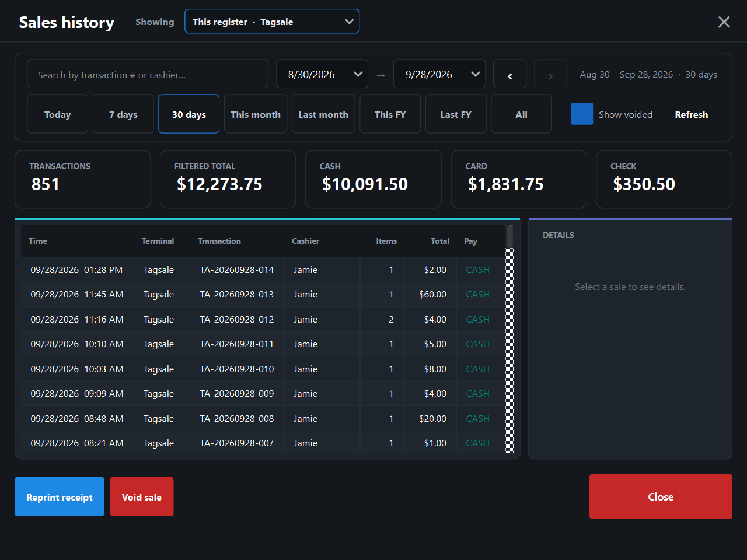Click the 01:28 PM sale time
The width and height of the screenshot is (747, 560).
pyautogui.click(x=103, y=269)
